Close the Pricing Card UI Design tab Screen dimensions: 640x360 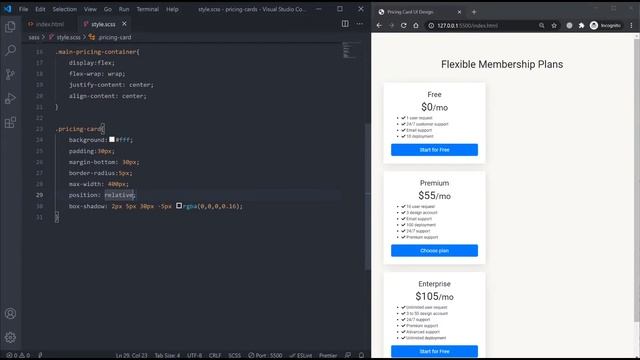[459, 12]
